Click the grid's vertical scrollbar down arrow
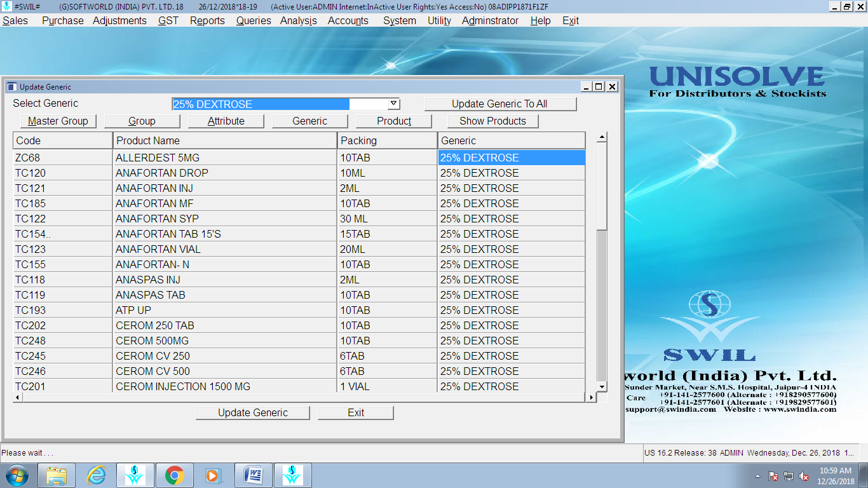Image resolution: width=868 pixels, height=488 pixels. (x=602, y=386)
